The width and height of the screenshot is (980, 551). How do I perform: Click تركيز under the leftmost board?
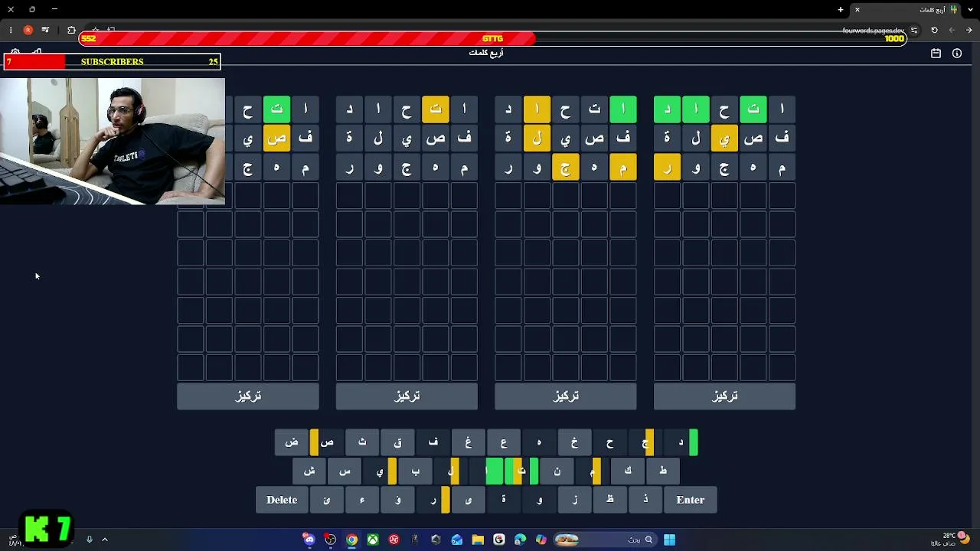tap(248, 396)
